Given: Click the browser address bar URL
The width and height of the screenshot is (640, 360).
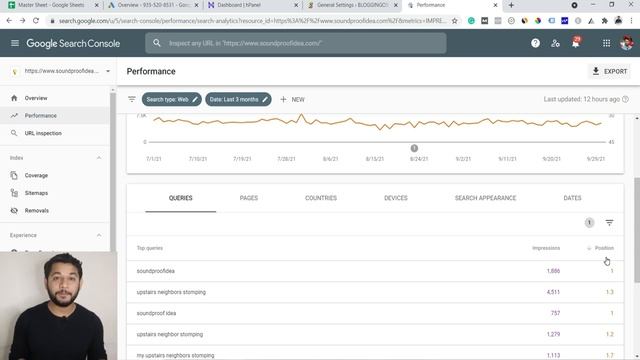Looking at the screenshot, I should 252,20.
